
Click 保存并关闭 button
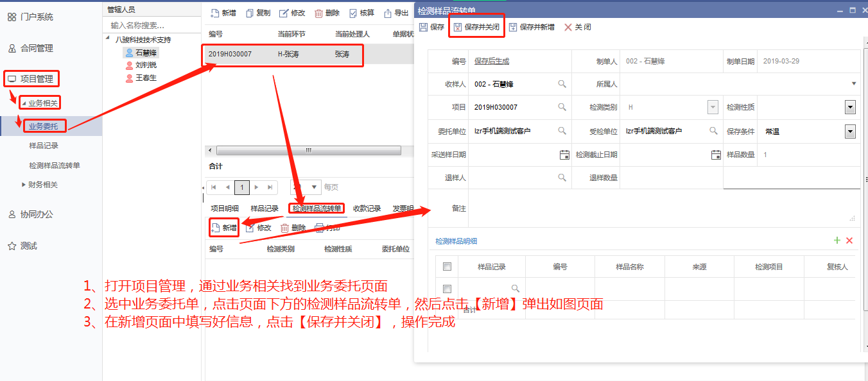(x=476, y=27)
